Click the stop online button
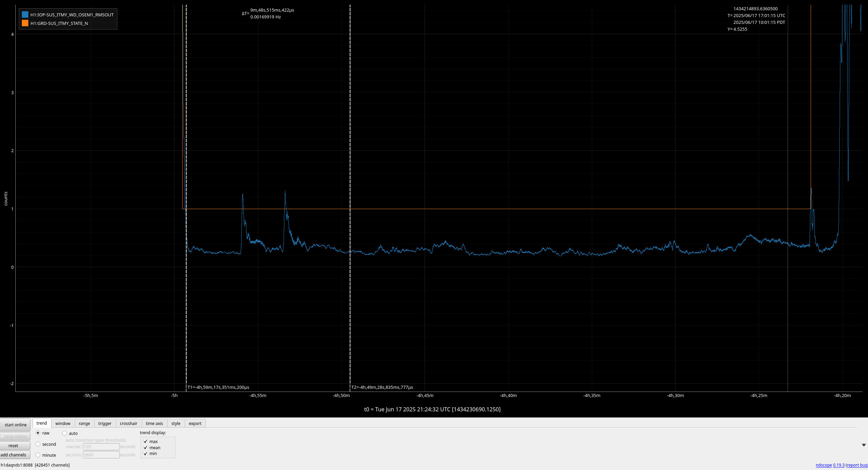This screenshot has width=868, height=470. click(x=15, y=436)
